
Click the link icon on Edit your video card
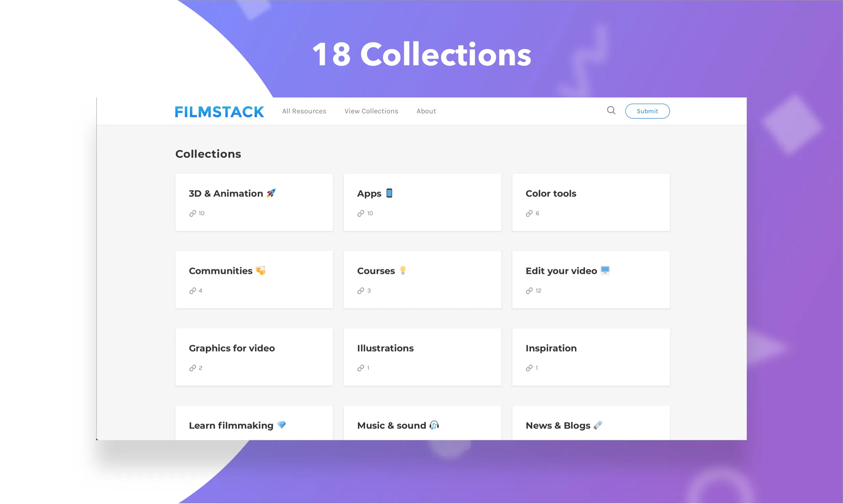(529, 291)
